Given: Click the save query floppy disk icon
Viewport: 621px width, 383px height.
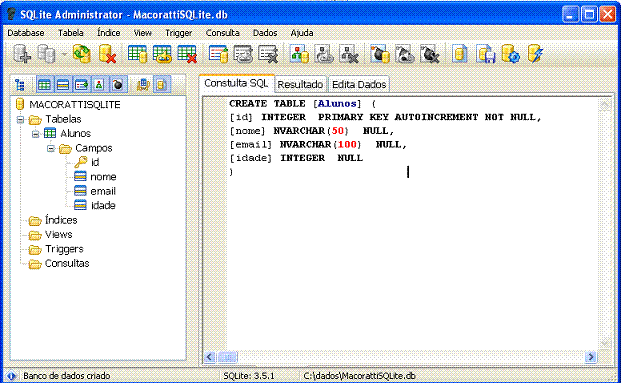Looking at the screenshot, I should 486,53.
